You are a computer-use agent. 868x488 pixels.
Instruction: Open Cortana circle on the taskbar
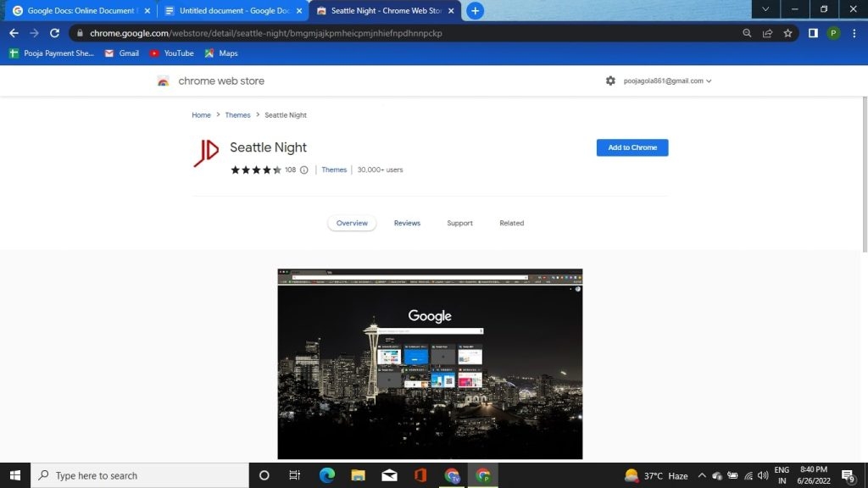(x=264, y=475)
